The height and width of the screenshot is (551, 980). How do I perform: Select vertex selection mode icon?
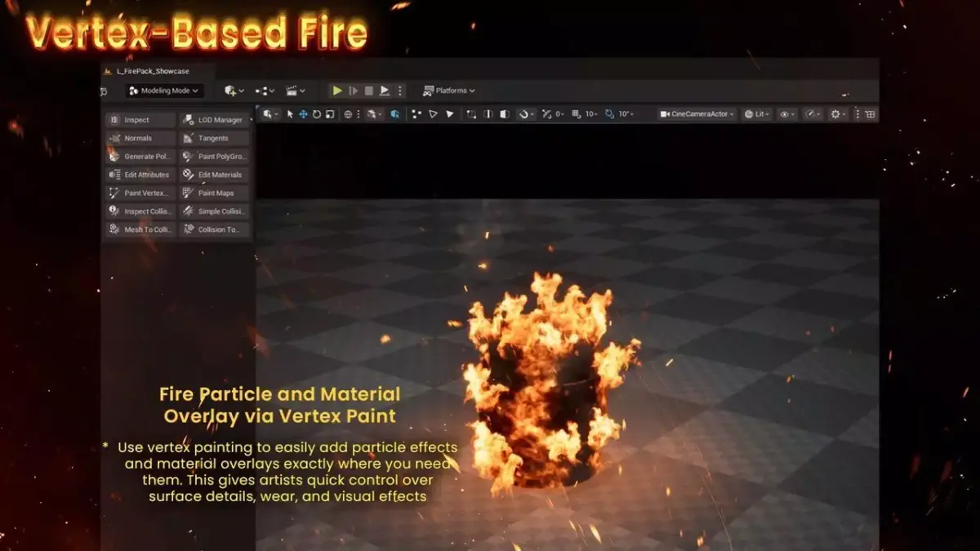[416, 114]
